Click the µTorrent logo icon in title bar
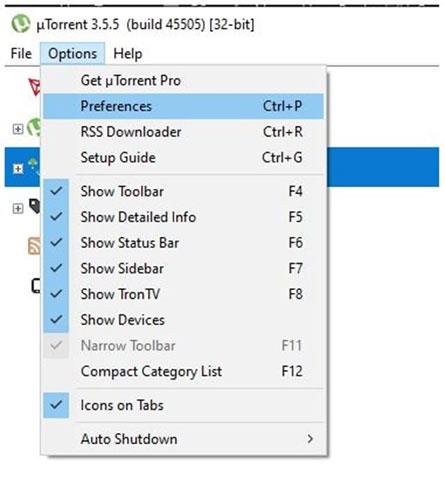This screenshot has width=445, height=500. coord(21,24)
